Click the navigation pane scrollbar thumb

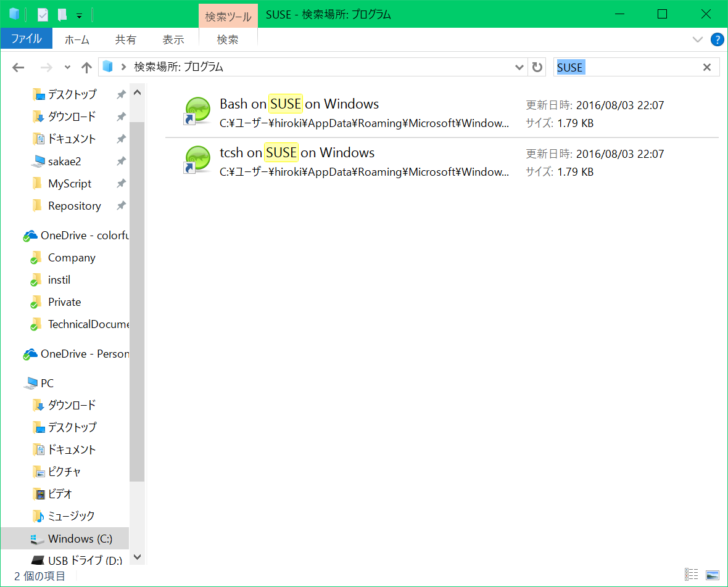pos(137,302)
